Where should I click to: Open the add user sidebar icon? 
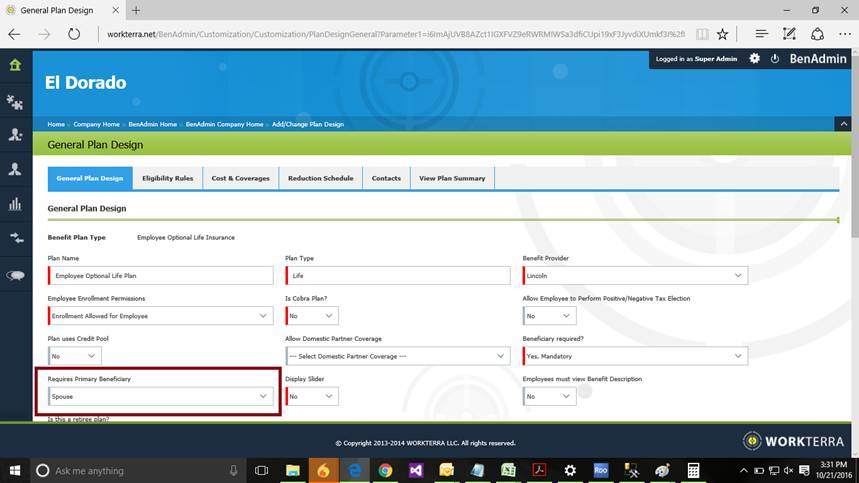15,135
